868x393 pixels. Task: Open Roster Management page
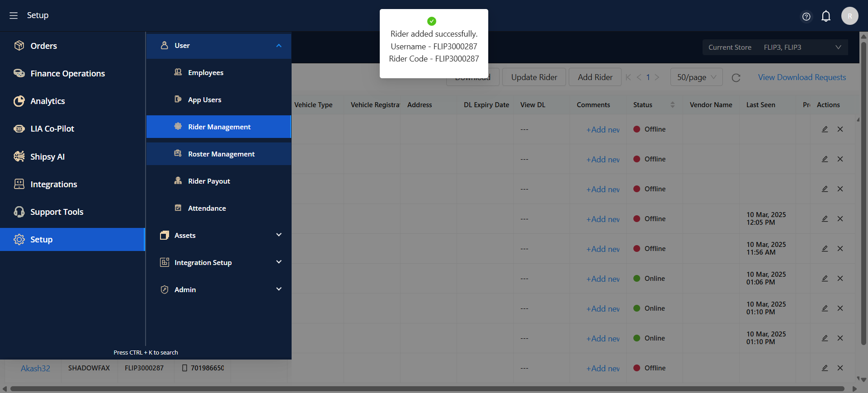point(218,154)
